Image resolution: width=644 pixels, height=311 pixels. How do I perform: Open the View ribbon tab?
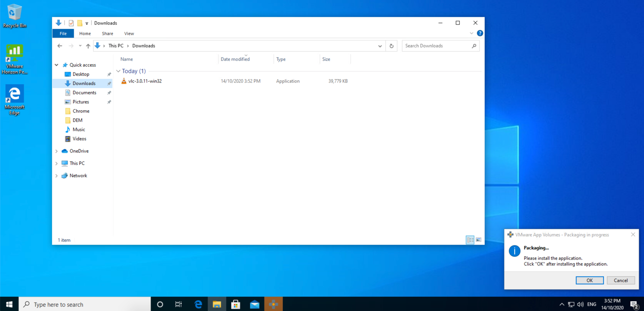[129, 33]
